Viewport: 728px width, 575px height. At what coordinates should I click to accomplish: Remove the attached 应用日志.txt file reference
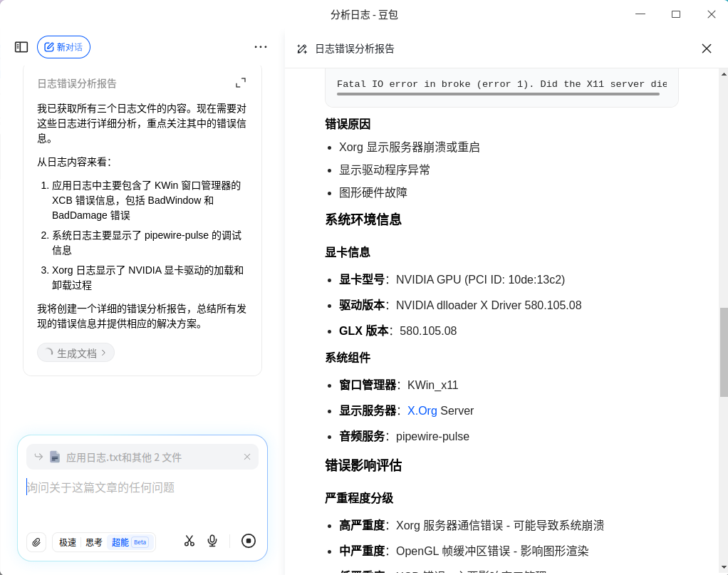tap(247, 457)
